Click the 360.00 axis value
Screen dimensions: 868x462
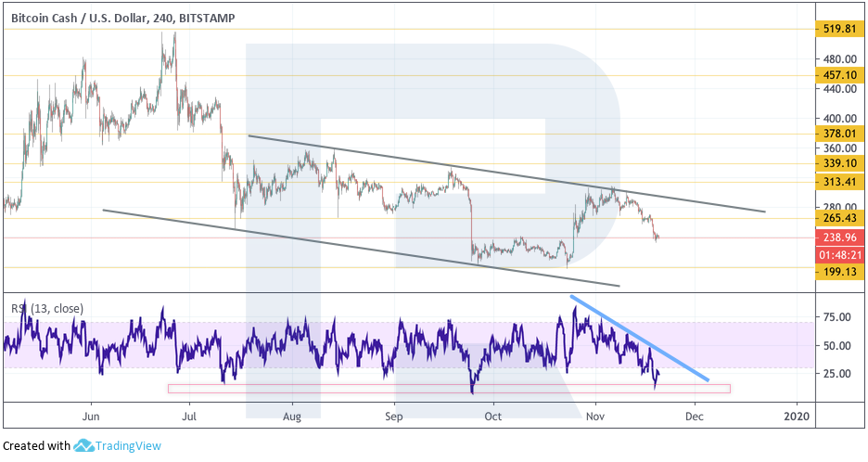pos(840,148)
